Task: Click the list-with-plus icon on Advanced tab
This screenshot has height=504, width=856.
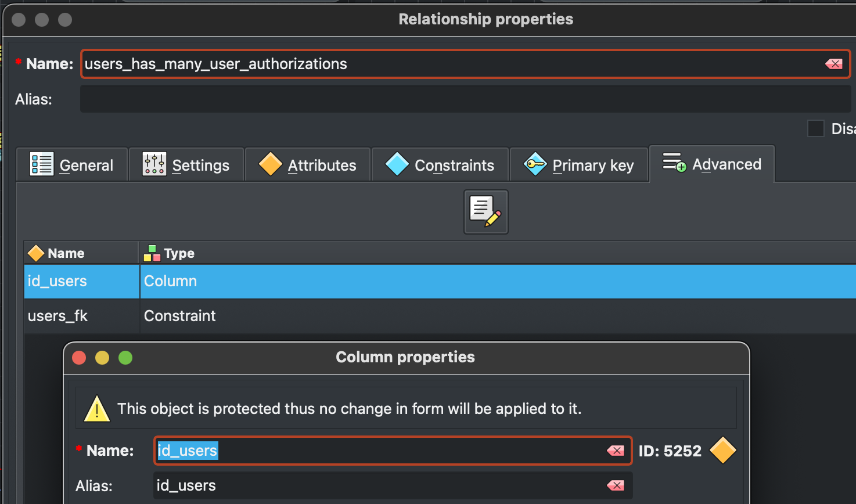Action: tap(674, 164)
